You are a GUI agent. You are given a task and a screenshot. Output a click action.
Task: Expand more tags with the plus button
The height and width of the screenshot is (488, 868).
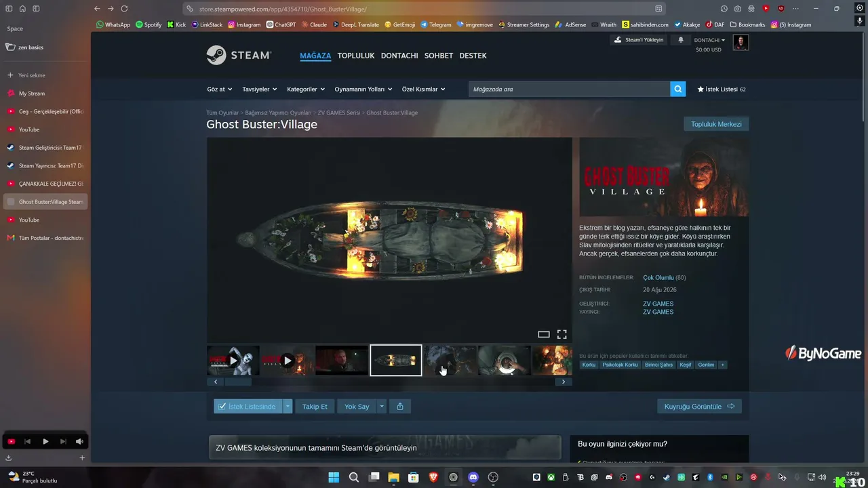tap(723, 365)
